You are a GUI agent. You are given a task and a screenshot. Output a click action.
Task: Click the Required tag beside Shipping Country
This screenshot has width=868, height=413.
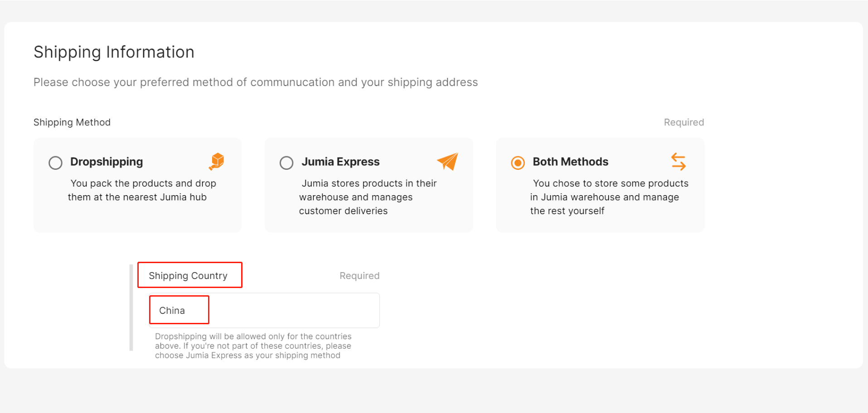click(359, 276)
